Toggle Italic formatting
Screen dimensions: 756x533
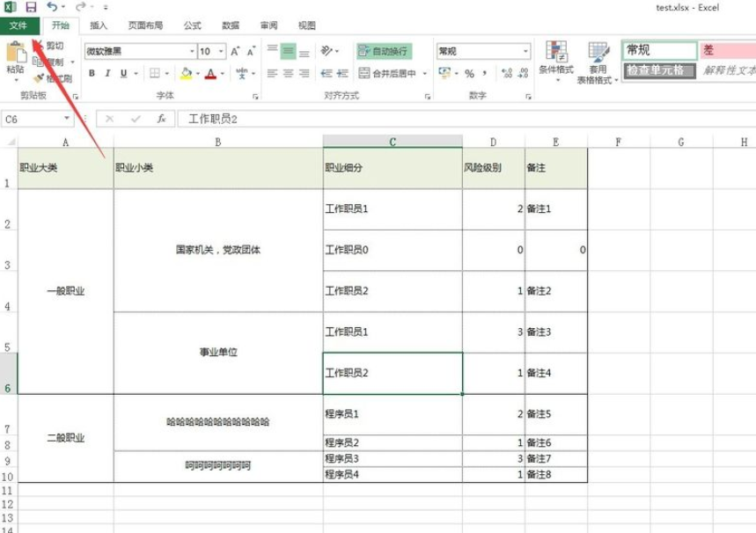pyautogui.click(x=107, y=72)
